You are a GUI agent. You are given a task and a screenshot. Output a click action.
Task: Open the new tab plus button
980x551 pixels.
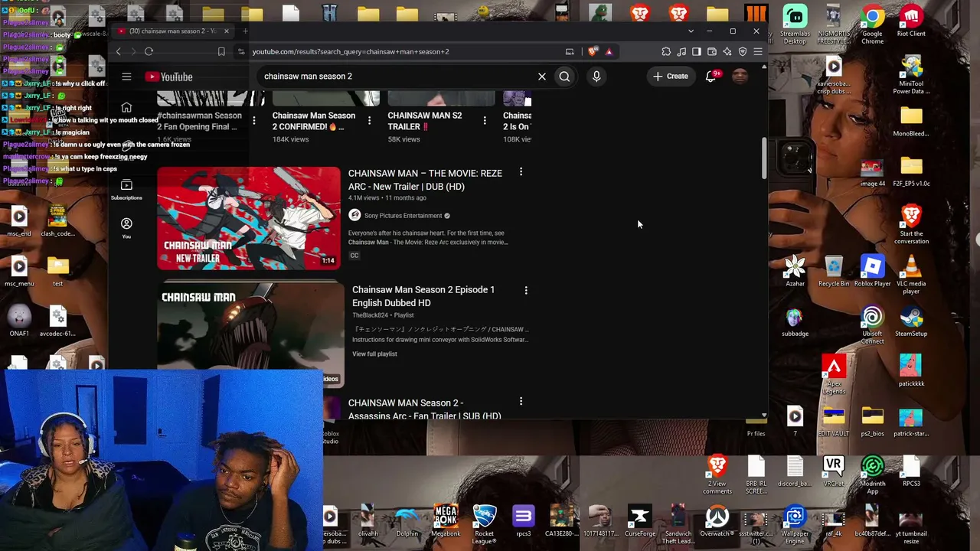click(245, 31)
